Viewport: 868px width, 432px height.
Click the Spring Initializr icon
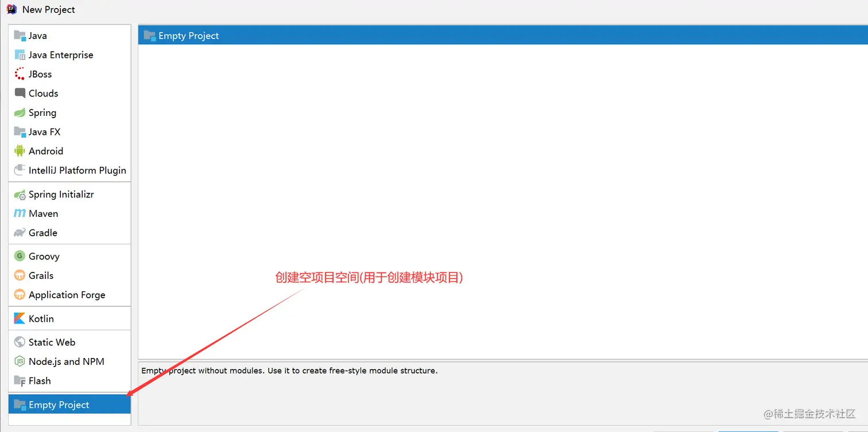(x=20, y=194)
